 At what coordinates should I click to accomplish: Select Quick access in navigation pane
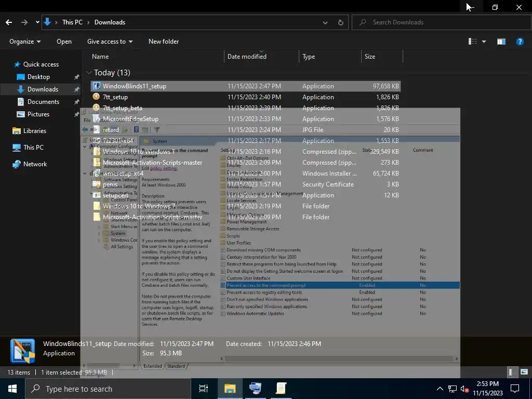41,64
